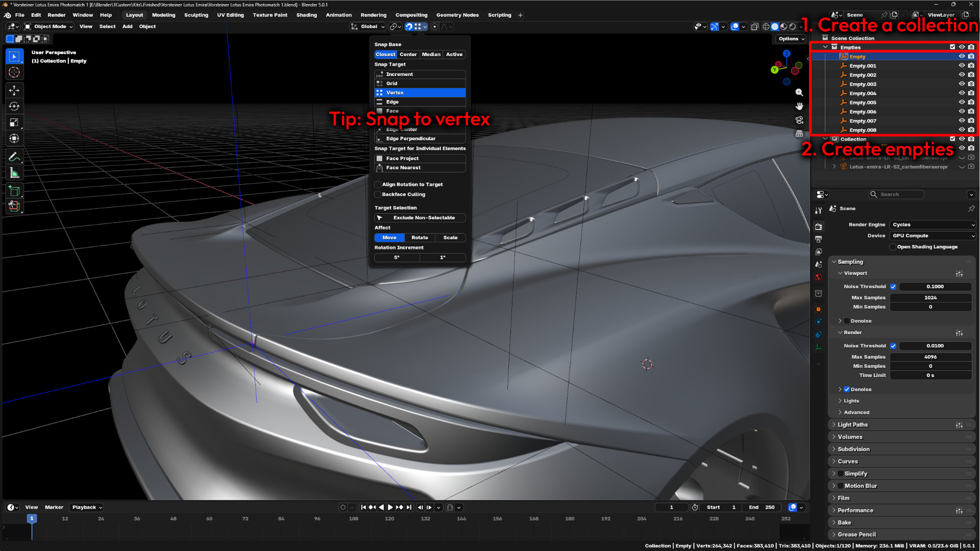Enable the Simplify checkbox
The width and height of the screenshot is (980, 551).
coord(841,473)
